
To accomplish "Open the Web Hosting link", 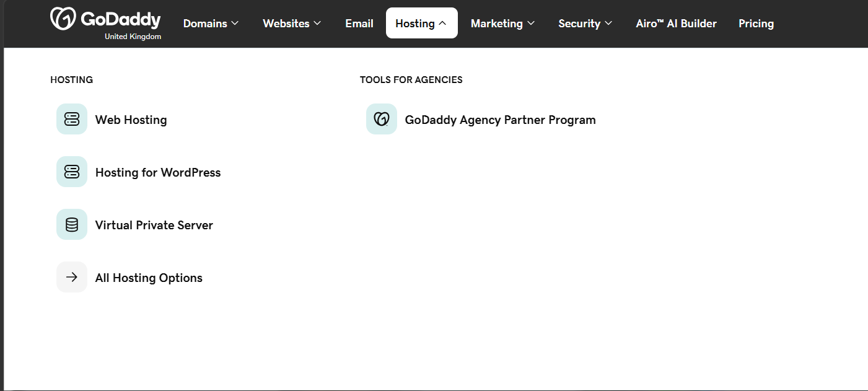I will [131, 120].
